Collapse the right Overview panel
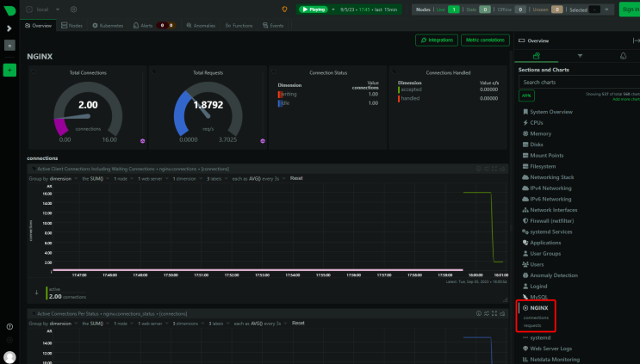The height and width of the screenshot is (364, 640). coord(636,40)
